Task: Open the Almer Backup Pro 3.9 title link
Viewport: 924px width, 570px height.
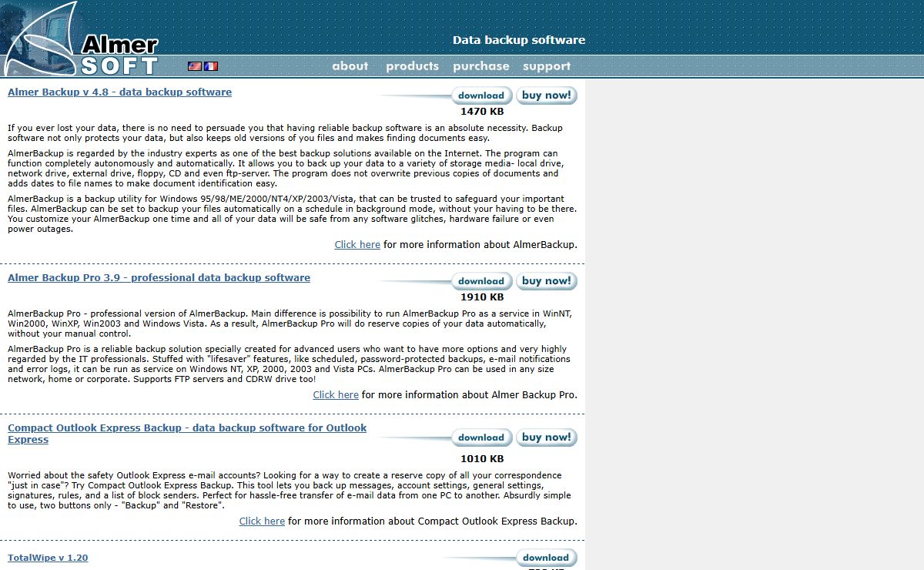Action: 159,278
